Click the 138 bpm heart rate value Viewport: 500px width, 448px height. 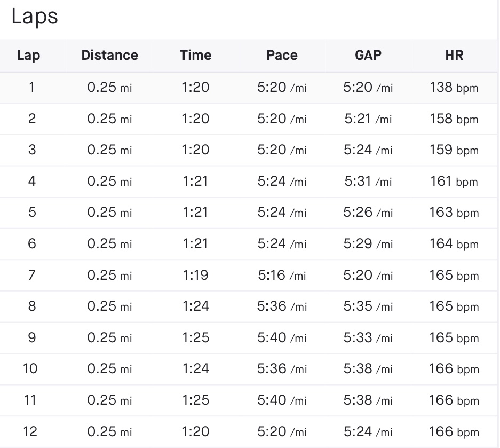pyautogui.click(x=454, y=88)
